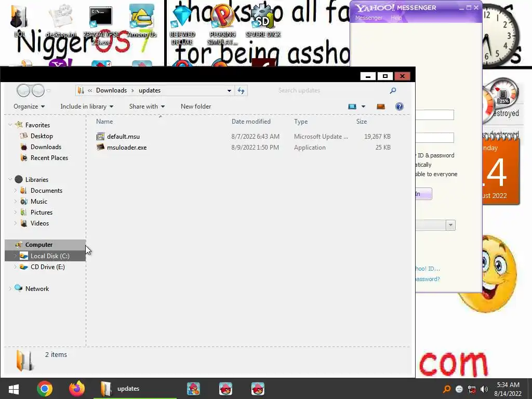Show the preview pane
532x399 pixels.
(381, 107)
